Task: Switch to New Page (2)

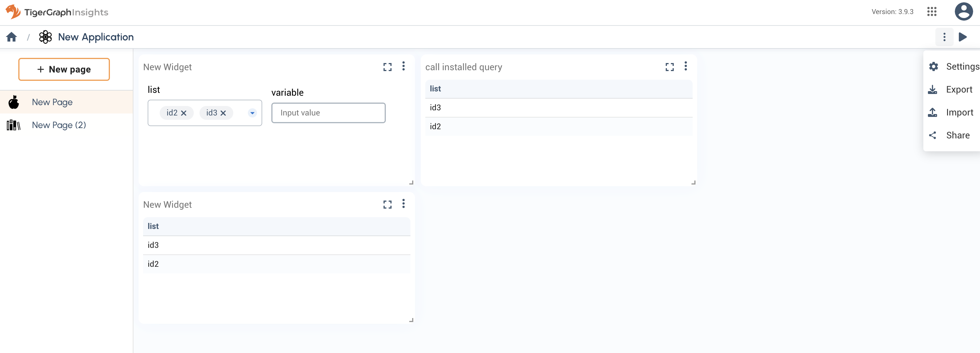Action: click(x=59, y=125)
